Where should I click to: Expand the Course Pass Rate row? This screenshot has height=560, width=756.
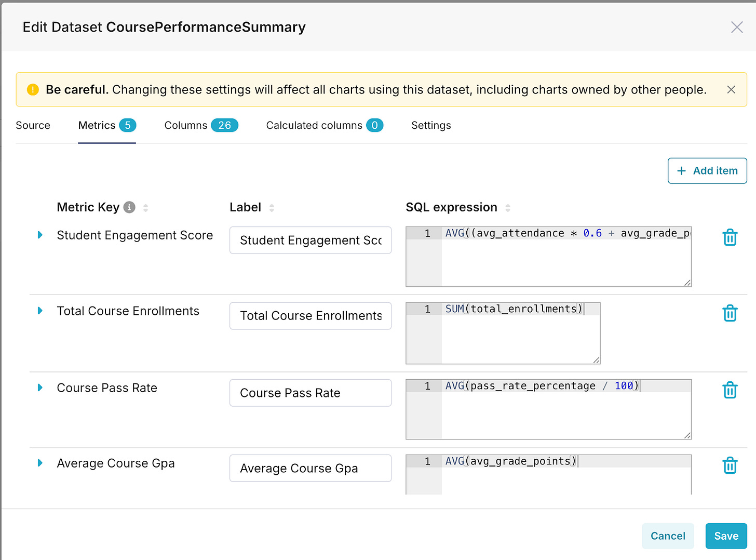tap(40, 388)
